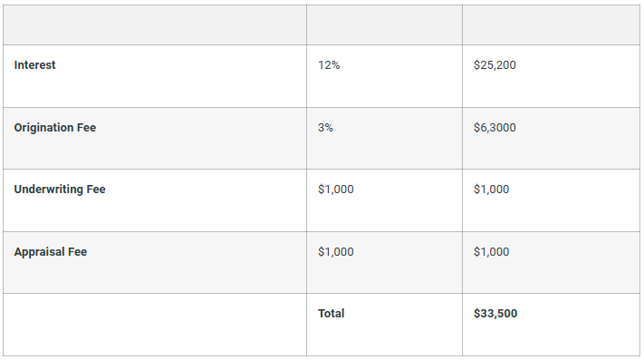Select the Underwriting Fee label
This screenshot has height=360, width=644.
pos(60,189)
